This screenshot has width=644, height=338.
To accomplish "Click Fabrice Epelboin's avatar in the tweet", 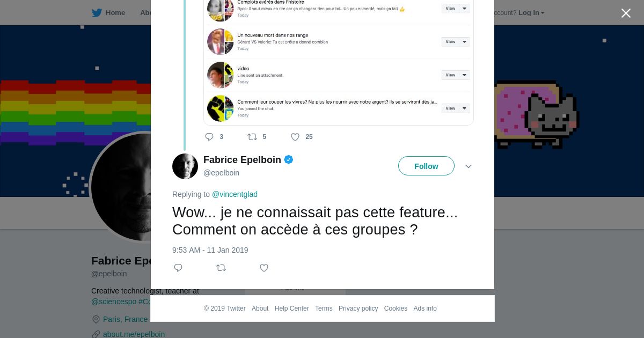I will click(185, 166).
